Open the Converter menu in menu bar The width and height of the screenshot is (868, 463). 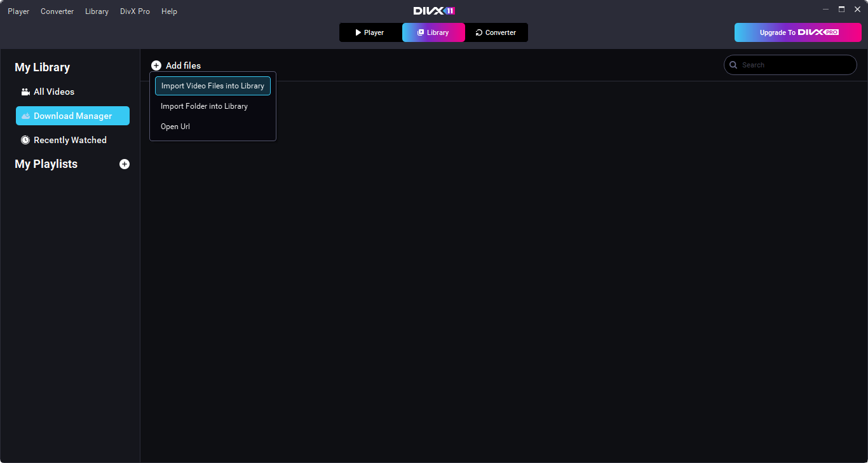(57, 11)
